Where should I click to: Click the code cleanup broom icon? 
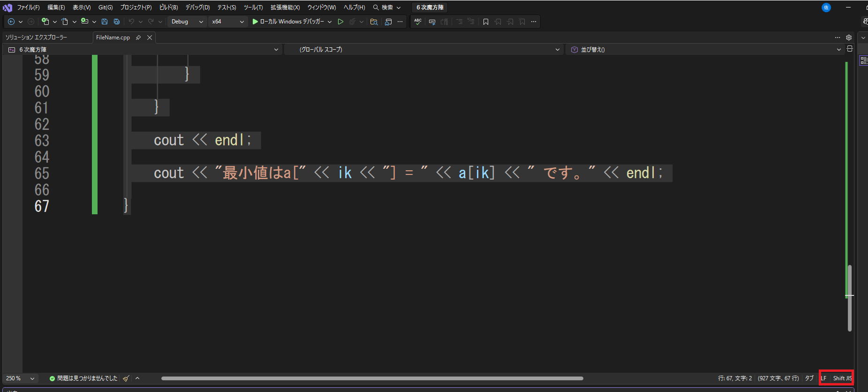[x=126, y=378]
